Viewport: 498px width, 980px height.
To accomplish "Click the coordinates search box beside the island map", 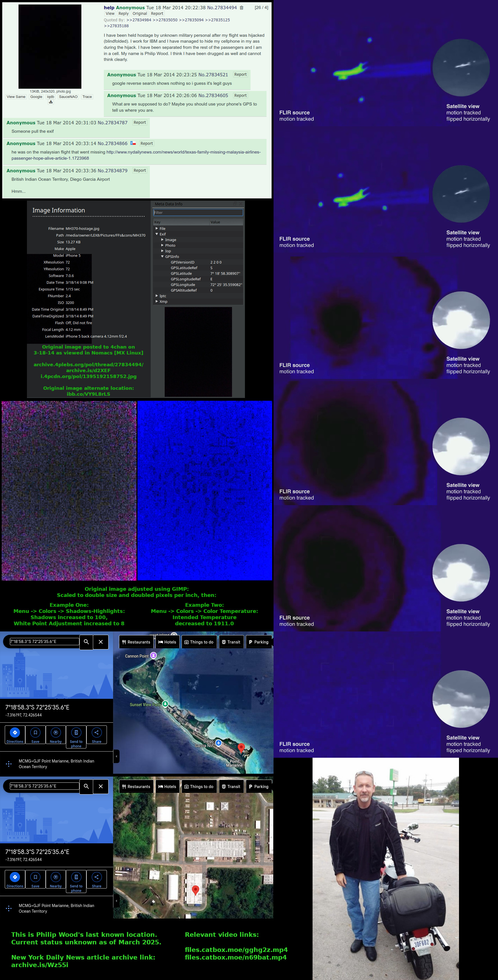I will (45, 642).
